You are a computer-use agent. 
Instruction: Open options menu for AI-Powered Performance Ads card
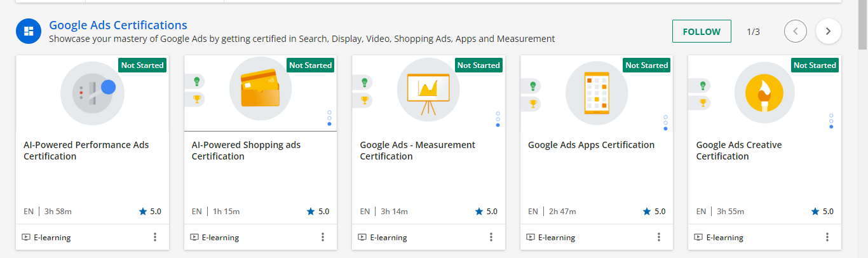[x=155, y=237]
